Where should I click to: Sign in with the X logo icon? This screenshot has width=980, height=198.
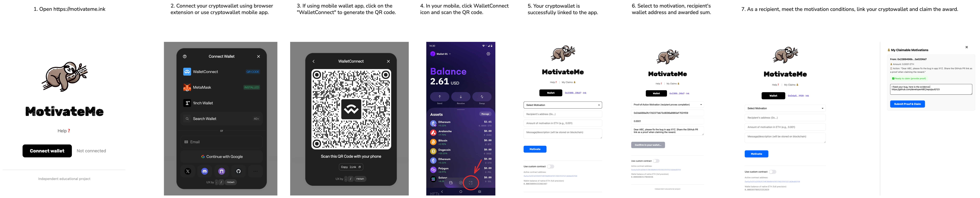188,171
